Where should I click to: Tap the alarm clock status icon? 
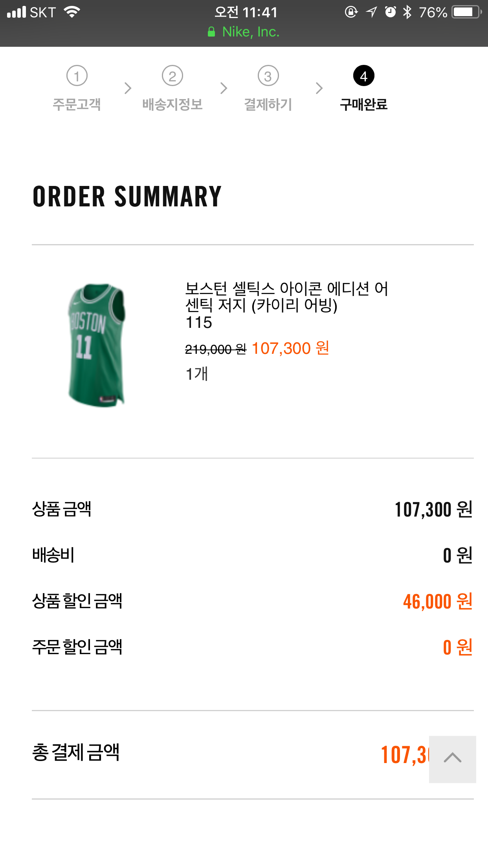tap(390, 12)
